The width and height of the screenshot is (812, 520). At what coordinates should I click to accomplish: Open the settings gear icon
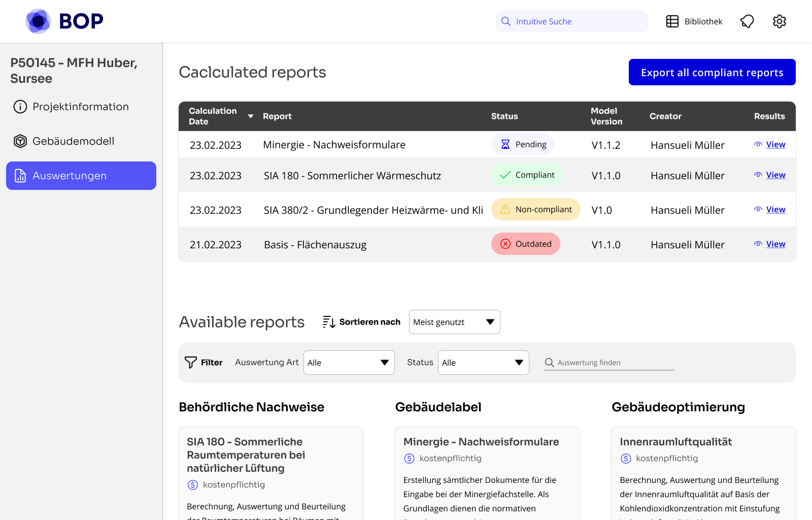[780, 21]
